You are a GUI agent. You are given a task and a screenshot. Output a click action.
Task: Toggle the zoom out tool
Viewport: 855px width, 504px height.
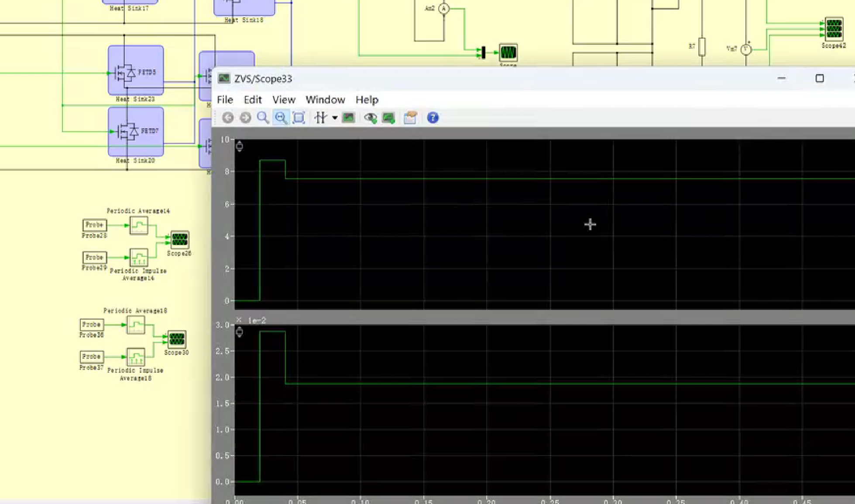[281, 118]
